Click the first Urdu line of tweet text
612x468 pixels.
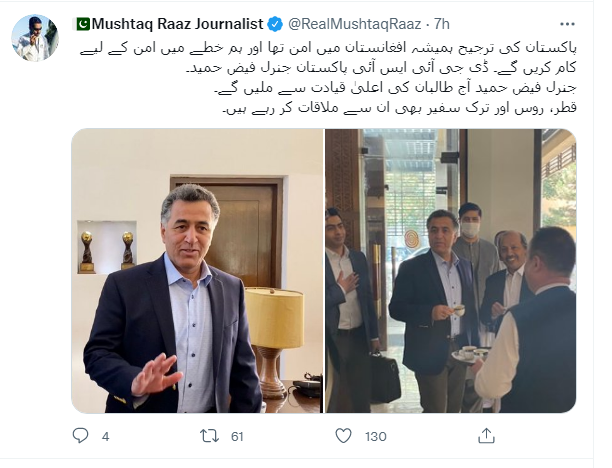coord(328,48)
